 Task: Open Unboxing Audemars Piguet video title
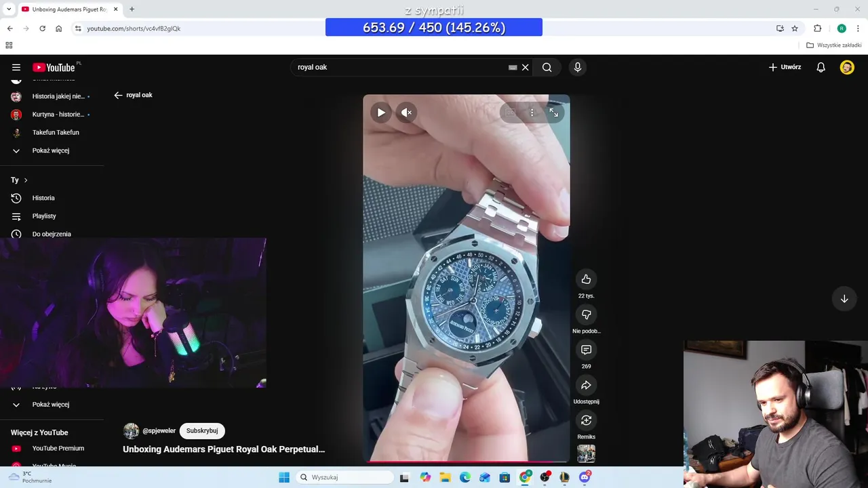[224, 449]
